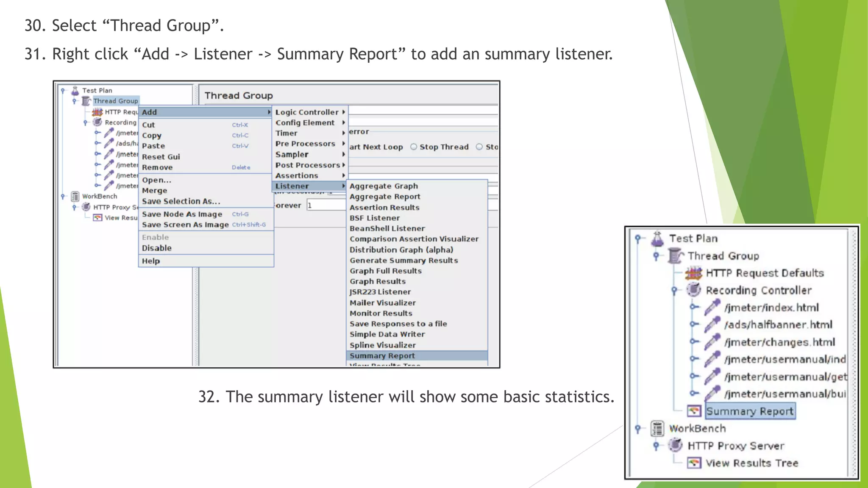
Task: Collapse the Recording node in left tree
Action: tap(86, 122)
